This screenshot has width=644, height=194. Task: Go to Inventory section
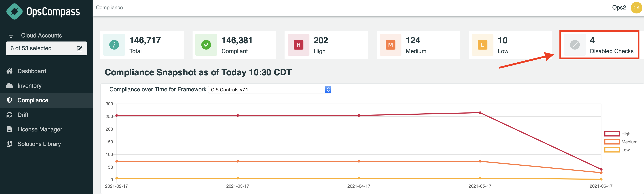point(47,86)
